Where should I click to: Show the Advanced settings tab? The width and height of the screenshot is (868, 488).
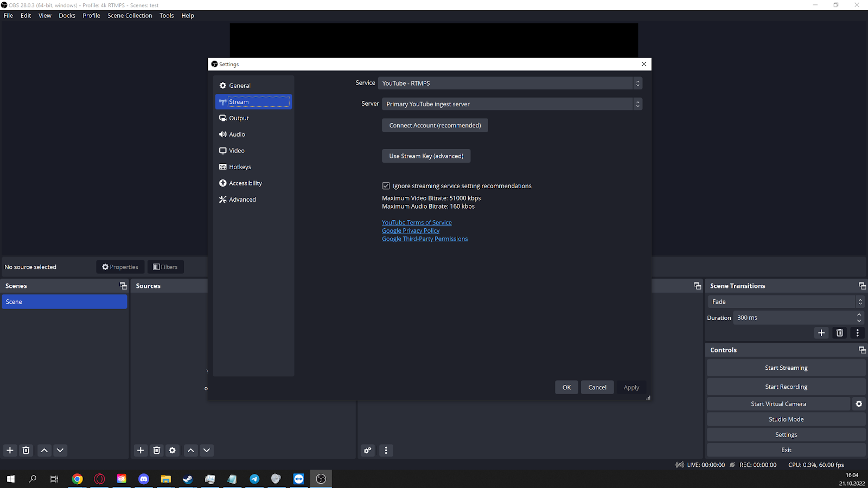tap(253, 200)
